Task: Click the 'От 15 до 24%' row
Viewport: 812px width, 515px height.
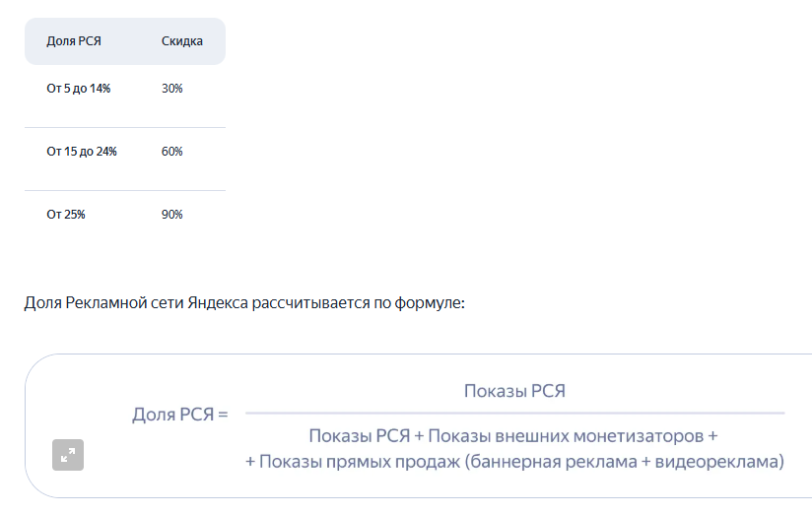Action: [125, 152]
